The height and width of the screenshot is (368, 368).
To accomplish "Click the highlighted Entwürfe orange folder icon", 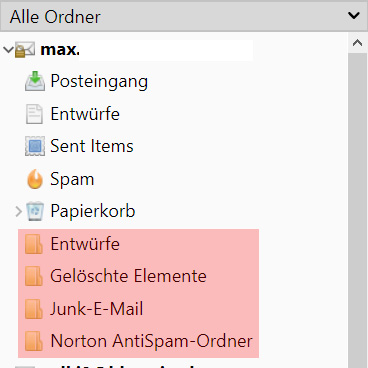I will [x=34, y=244].
